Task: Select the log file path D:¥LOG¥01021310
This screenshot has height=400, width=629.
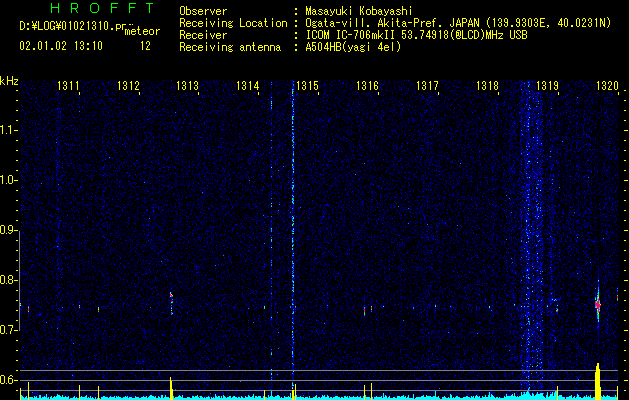Action: tap(69, 26)
